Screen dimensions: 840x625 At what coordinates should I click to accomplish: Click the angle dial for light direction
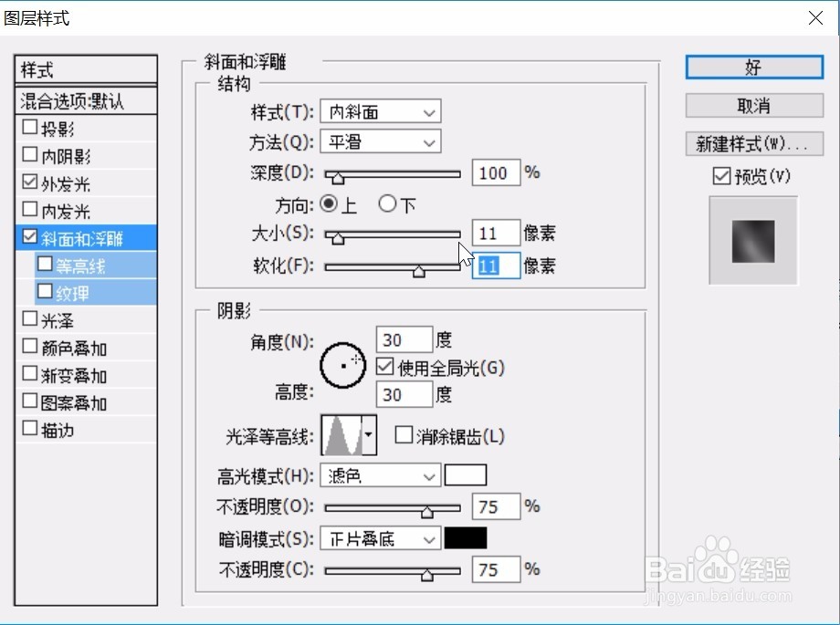click(x=342, y=364)
